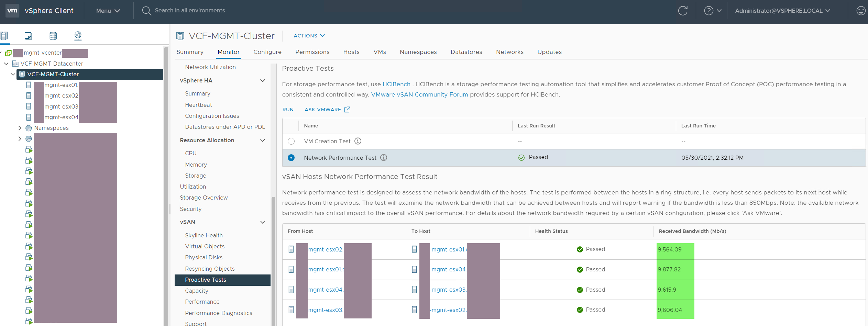868x326 pixels.
Task: Select the Network Performance Test radio button
Action: click(x=291, y=158)
